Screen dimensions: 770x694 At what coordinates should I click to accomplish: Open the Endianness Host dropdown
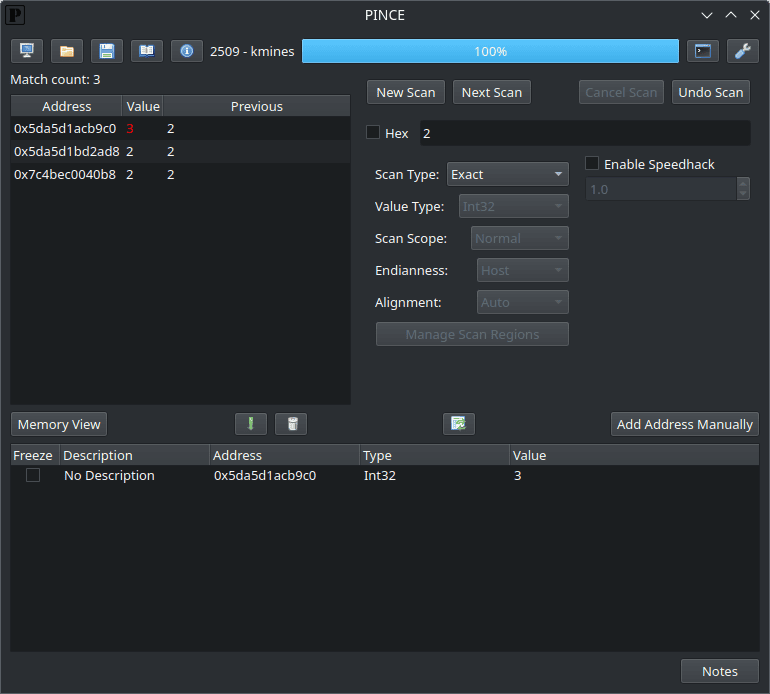pos(522,270)
